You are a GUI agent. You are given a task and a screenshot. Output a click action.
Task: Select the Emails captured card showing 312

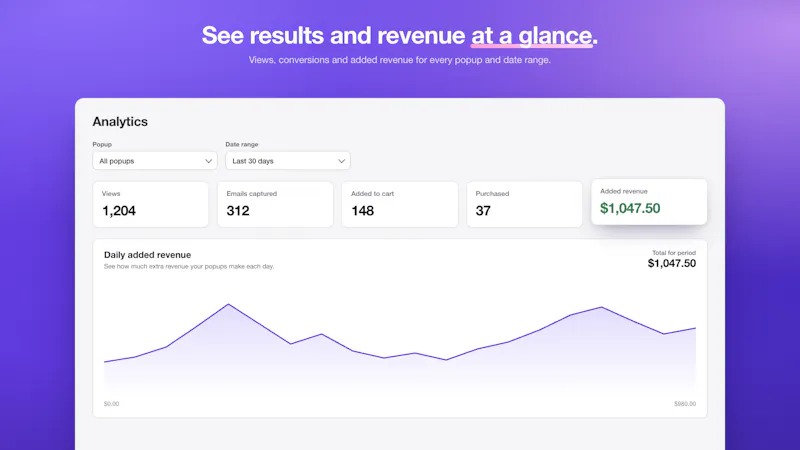275,204
